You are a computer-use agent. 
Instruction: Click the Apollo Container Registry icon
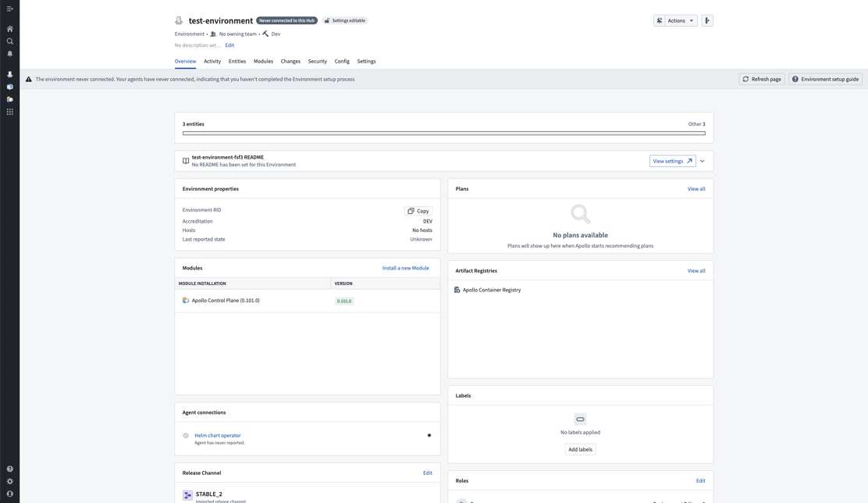pyautogui.click(x=457, y=290)
